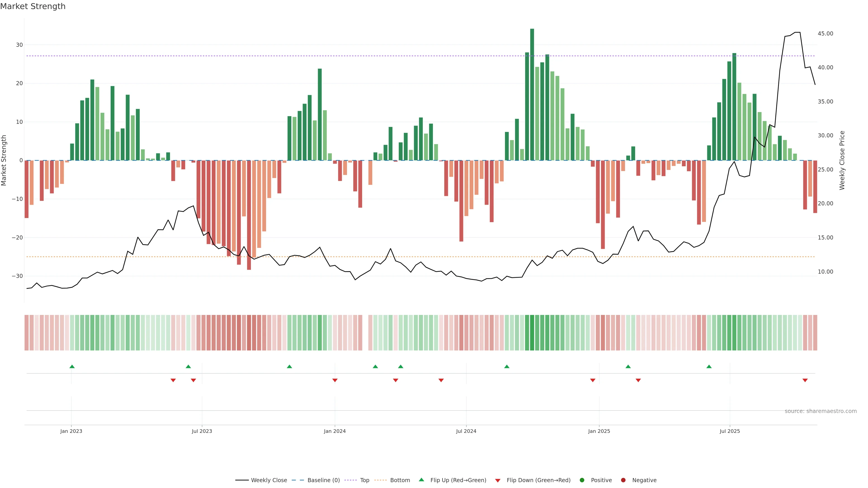Viewport: 868px width, 488px height.
Task: Click the source: sharemaestro.com text
Action: pos(821,411)
